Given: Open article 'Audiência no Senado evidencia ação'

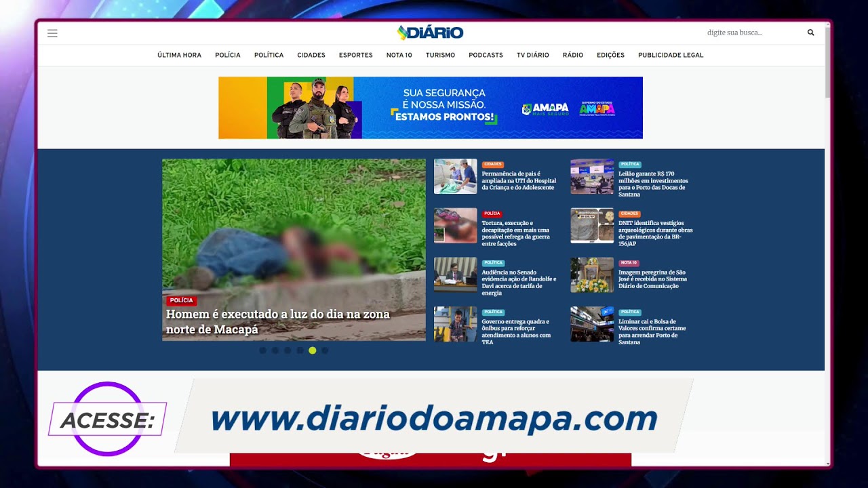Looking at the screenshot, I should click(x=519, y=283).
